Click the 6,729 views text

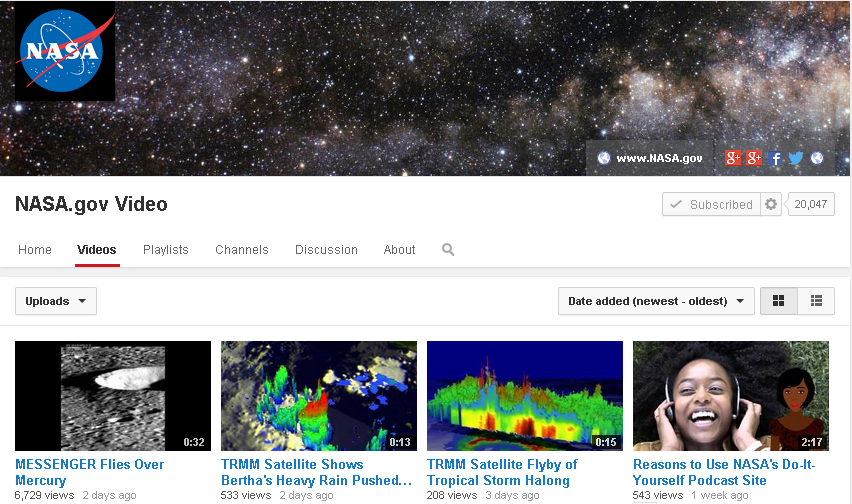(45, 495)
